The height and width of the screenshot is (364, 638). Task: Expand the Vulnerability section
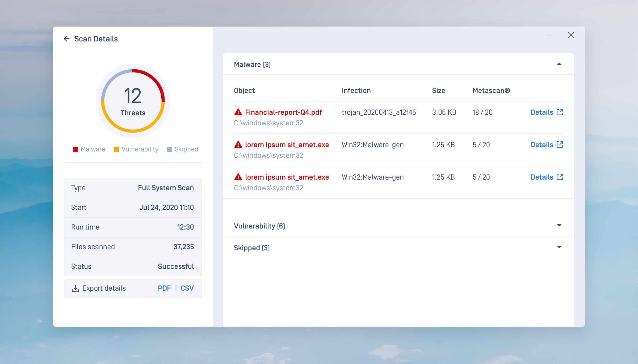coord(559,226)
